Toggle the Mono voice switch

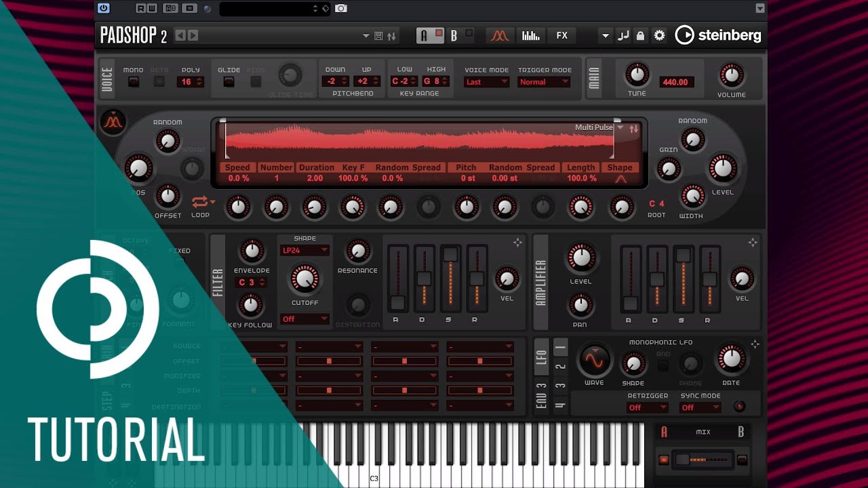tap(134, 82)
